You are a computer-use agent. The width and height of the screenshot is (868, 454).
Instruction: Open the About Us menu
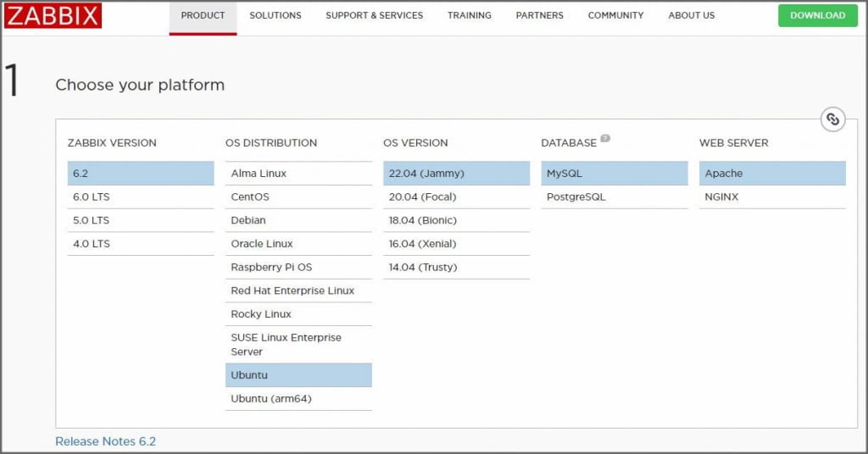(x=692, y=16)
